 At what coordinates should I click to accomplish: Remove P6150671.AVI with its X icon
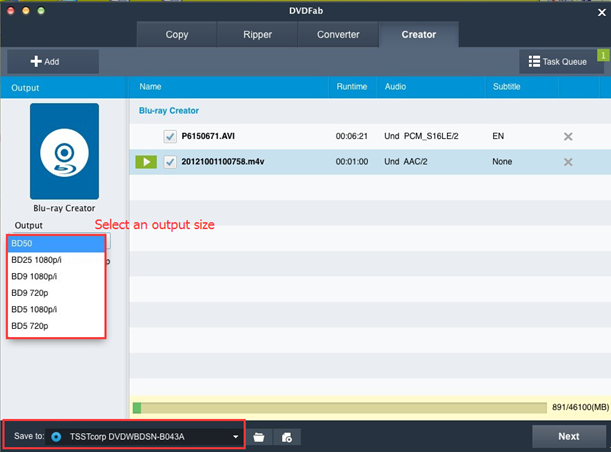[568, 136]
